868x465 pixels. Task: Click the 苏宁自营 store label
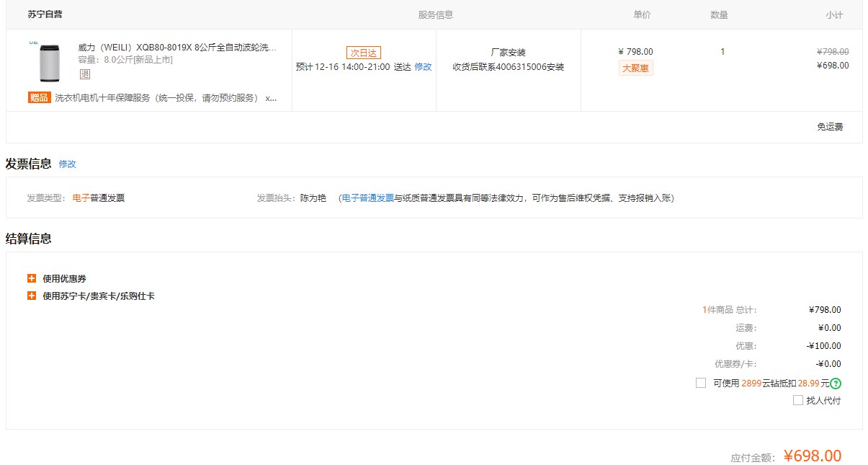click(45, 14)
